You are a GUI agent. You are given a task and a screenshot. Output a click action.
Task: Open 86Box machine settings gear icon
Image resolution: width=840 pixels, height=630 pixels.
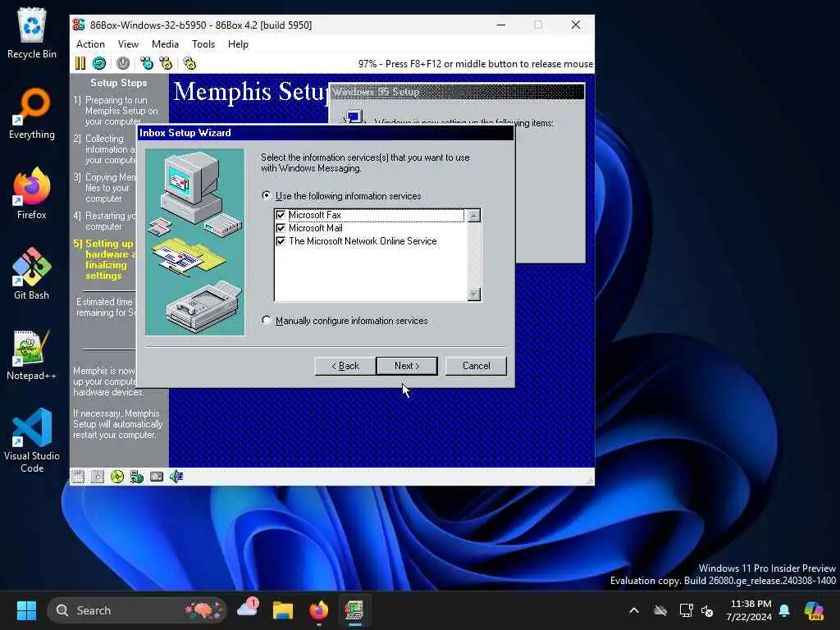(189, 63)
